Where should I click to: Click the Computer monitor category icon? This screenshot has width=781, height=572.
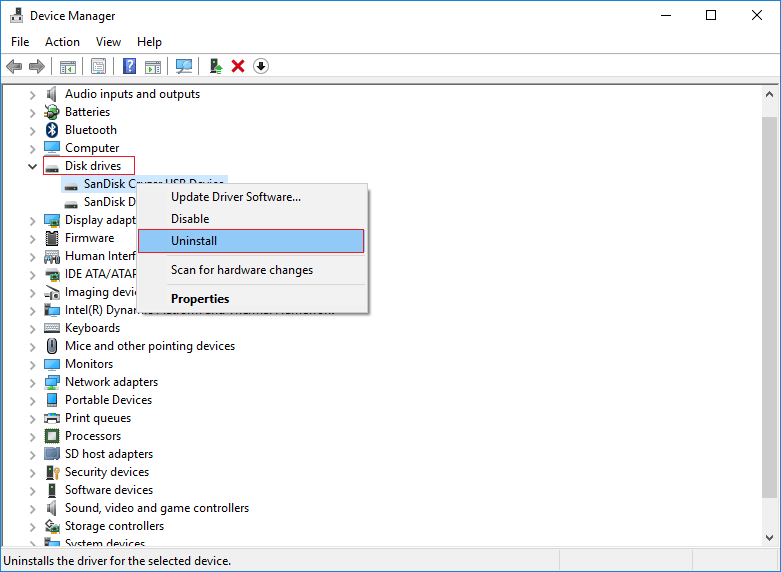coord(52,148)
